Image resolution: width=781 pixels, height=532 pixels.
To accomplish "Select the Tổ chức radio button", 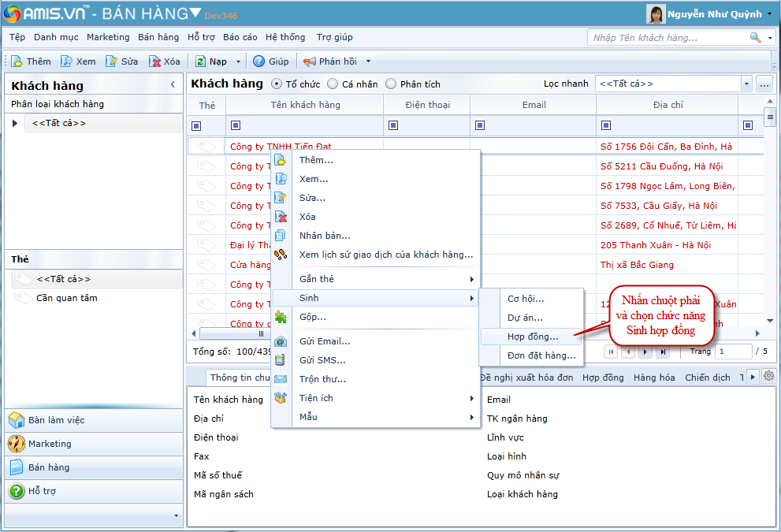I will tap(277, 84).
